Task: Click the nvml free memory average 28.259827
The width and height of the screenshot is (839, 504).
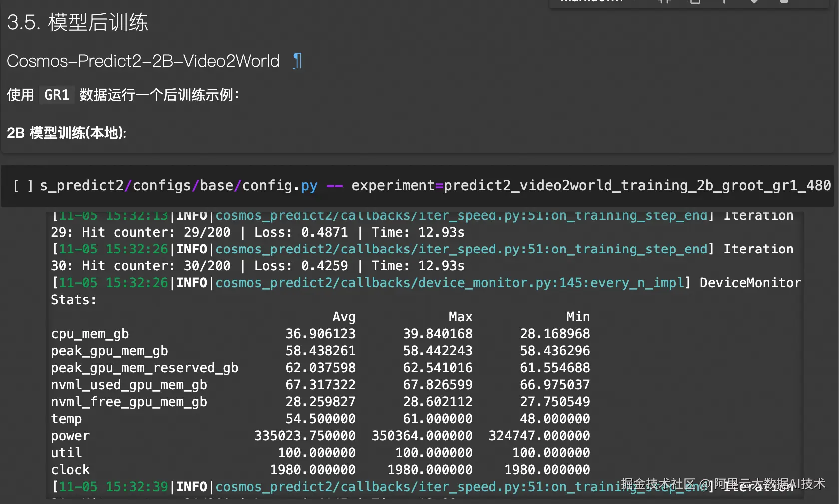Action: (320, 402)
